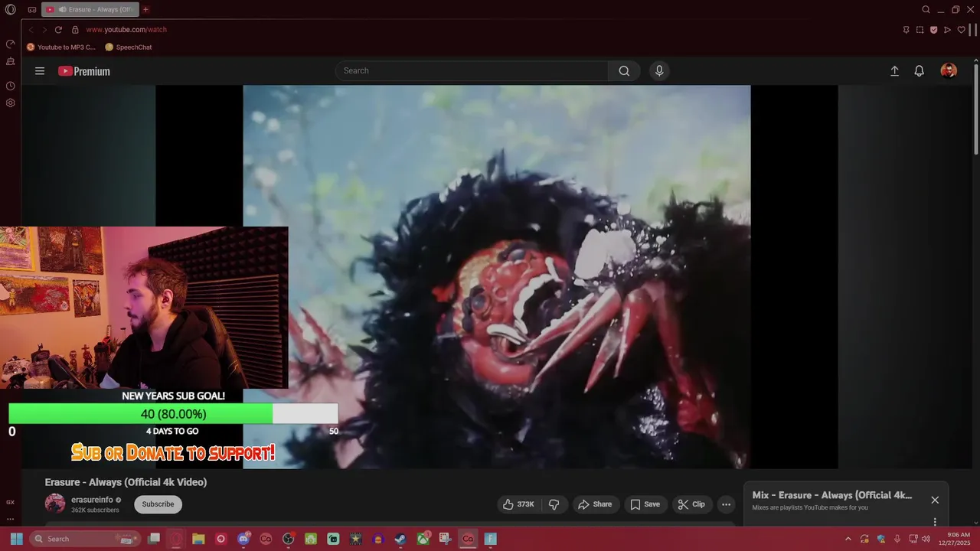Open Discord from the taskbar
This screenshot has height=551, width=980.
click(x=243, y=539)
